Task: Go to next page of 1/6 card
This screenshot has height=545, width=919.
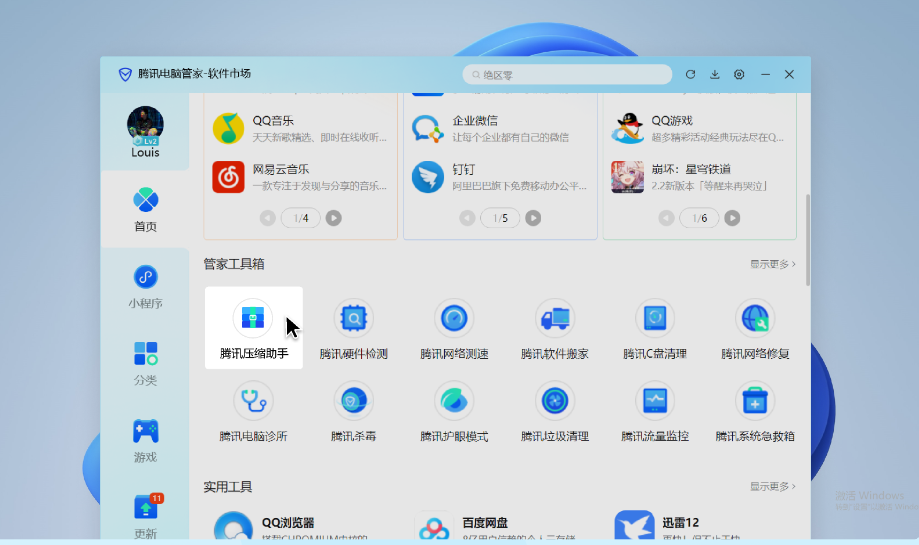Action: pyautogui.click(x=732, y=218)
